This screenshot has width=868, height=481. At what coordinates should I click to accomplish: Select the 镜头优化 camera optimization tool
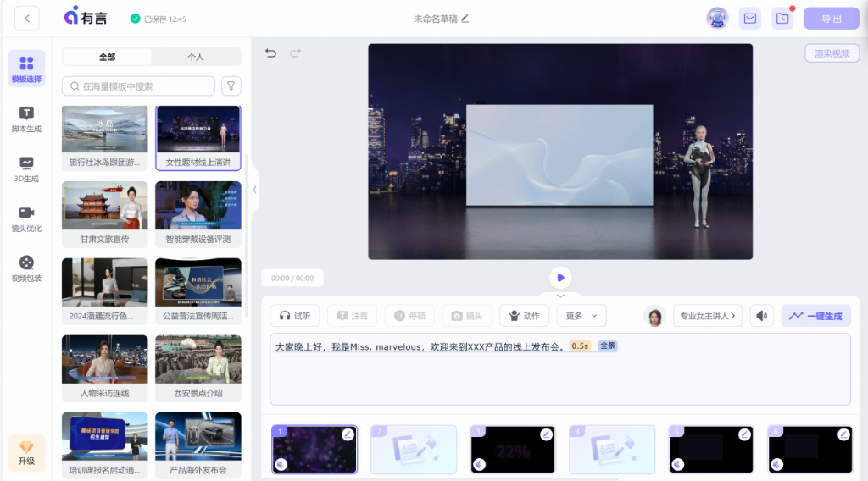pyautogui.click(x=26, y=218)
